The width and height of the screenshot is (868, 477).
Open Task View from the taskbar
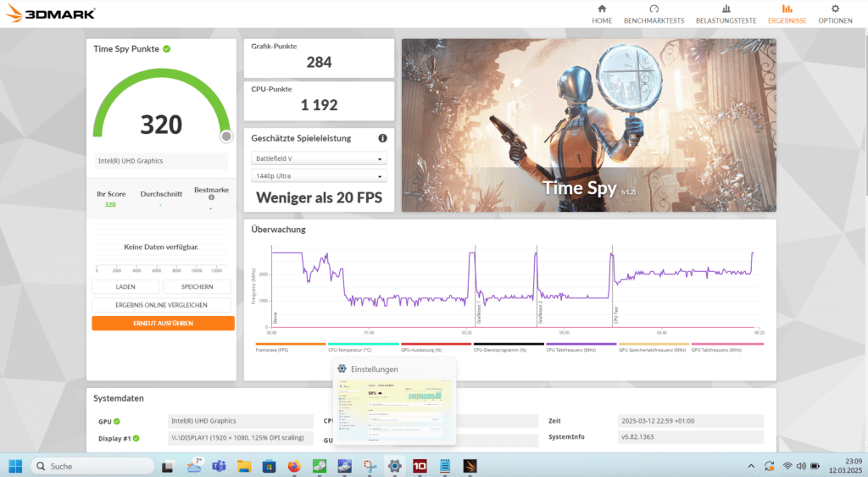click(x=168, y=467)
